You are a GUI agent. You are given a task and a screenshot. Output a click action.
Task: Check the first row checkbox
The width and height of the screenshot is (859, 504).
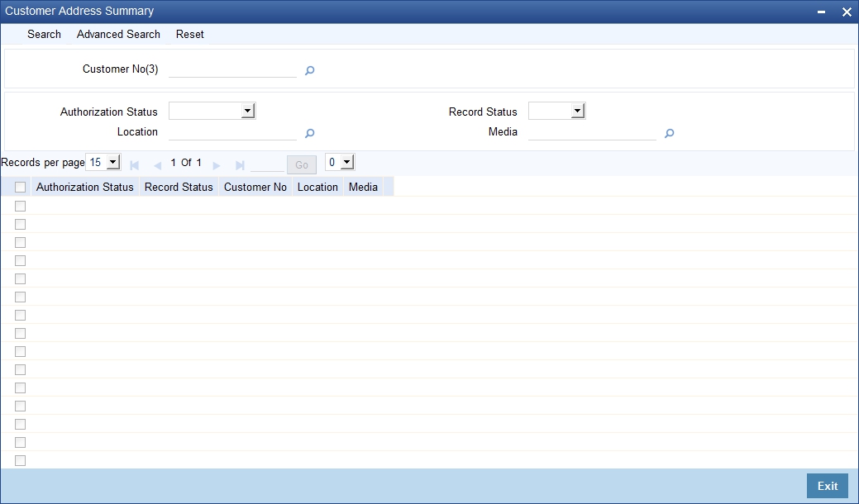coord(21,206)
